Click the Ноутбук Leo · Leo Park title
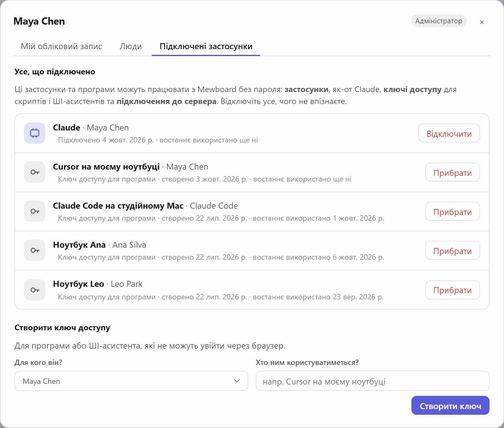Image resolution: width=504 pixels, height=428 pixels. (98, 284)
